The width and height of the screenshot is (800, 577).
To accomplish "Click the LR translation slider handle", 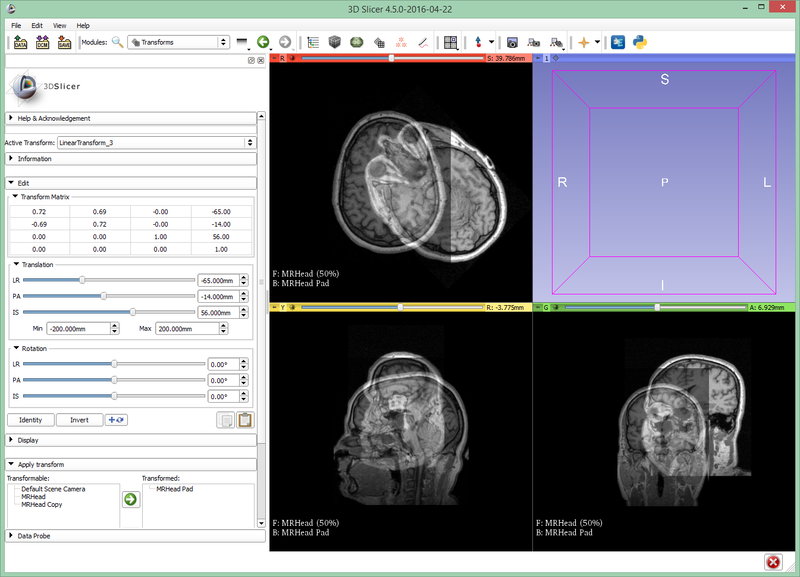I will pyautogui.click(x=82, y=281).
